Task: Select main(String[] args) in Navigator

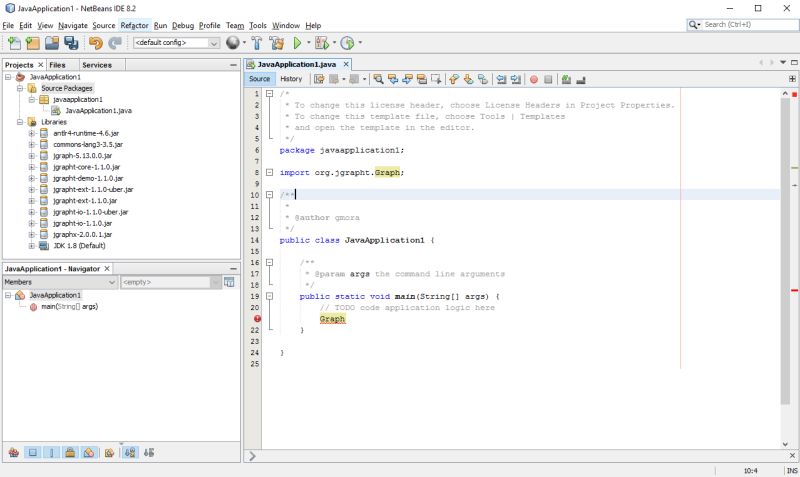Action: (x=69, y=307)
